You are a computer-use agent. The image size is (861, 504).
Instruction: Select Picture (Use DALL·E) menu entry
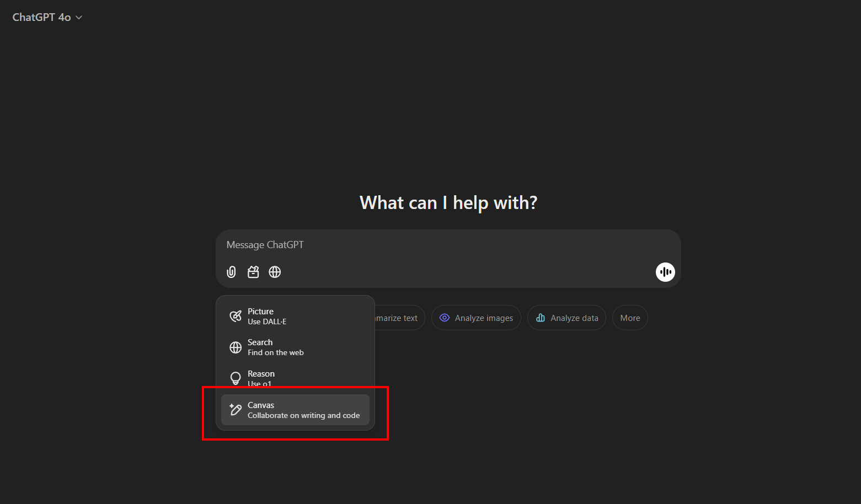[295, 316]
